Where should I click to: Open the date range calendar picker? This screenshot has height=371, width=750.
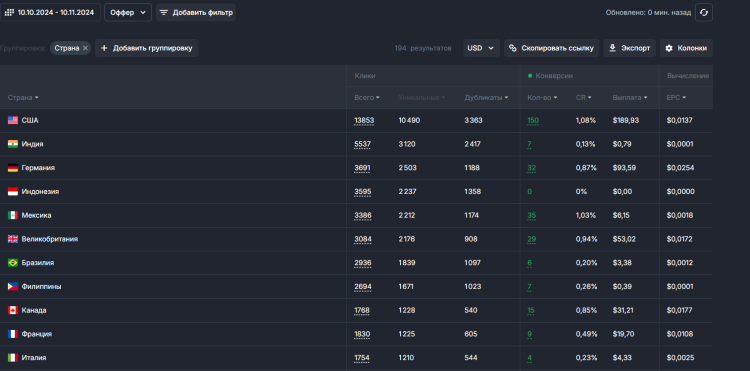click(x=50, y=12)
